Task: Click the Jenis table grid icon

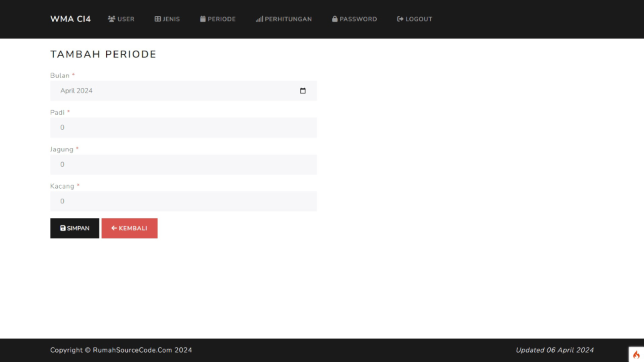Action: click(x=158, y=19)
